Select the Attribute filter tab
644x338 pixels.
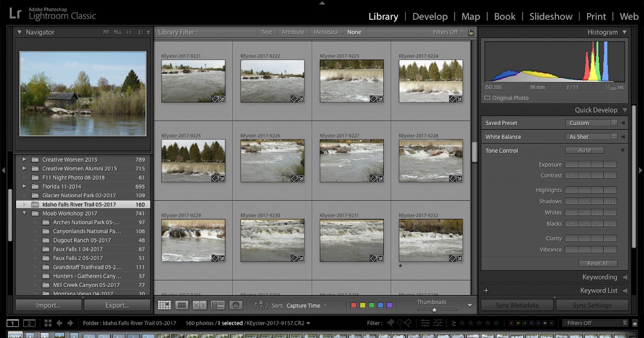[x=293, y=32]
